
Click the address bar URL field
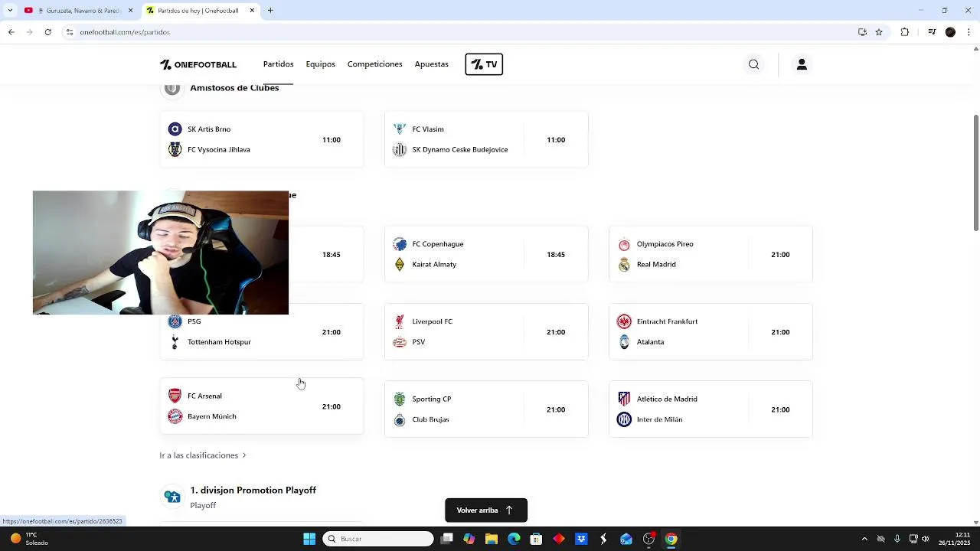pyautogui.click(x=459, y=32)
